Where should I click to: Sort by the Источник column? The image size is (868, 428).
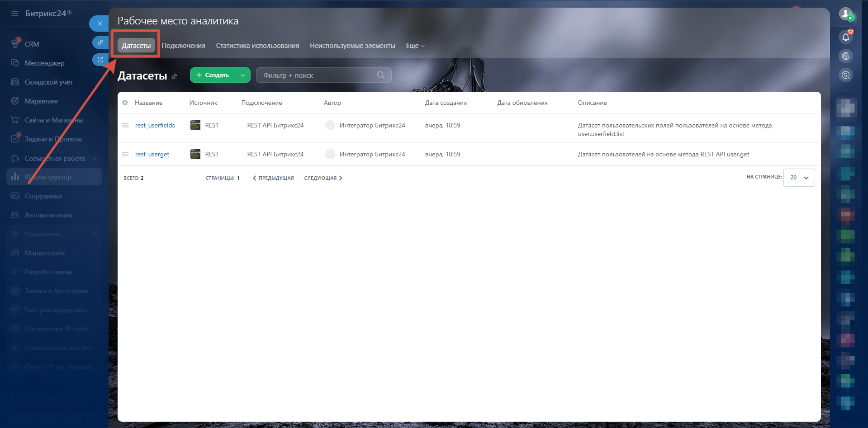(x=203, y=103)
